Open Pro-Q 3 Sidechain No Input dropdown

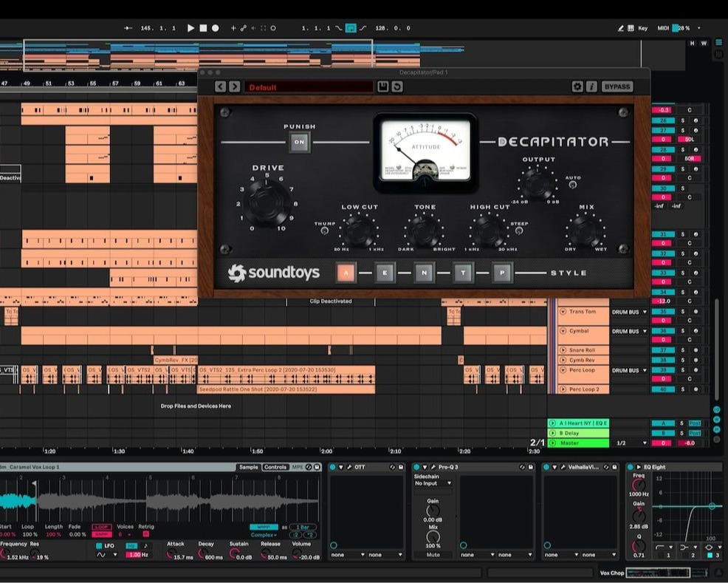click(x=433, y=483)
